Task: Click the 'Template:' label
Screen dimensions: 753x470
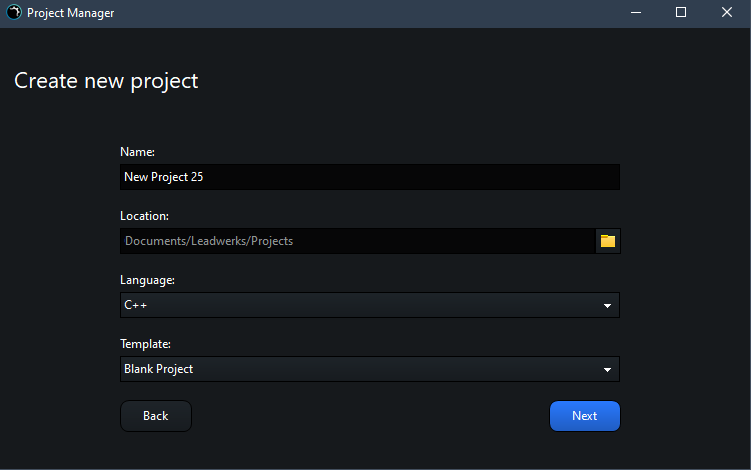Action: 146,344
